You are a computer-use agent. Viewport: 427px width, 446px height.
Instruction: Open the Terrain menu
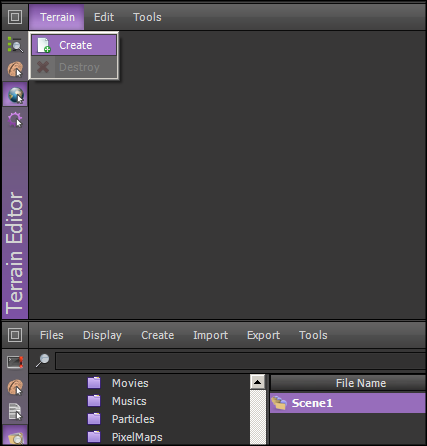(x=57, y=17)
